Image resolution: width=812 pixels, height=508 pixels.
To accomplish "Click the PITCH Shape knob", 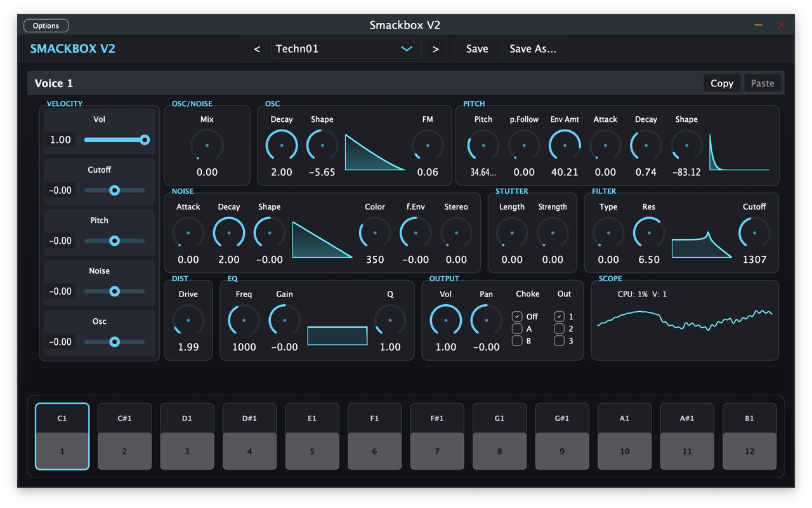I will coord(686,145).
